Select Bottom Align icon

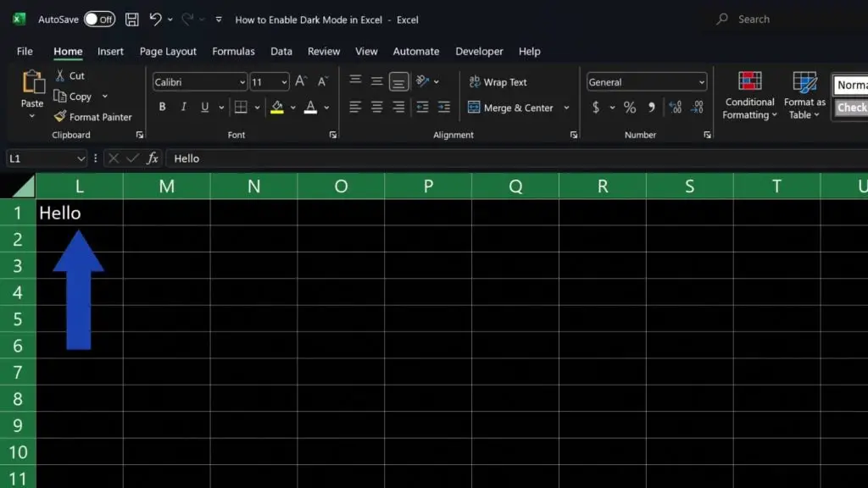point(398,82)
